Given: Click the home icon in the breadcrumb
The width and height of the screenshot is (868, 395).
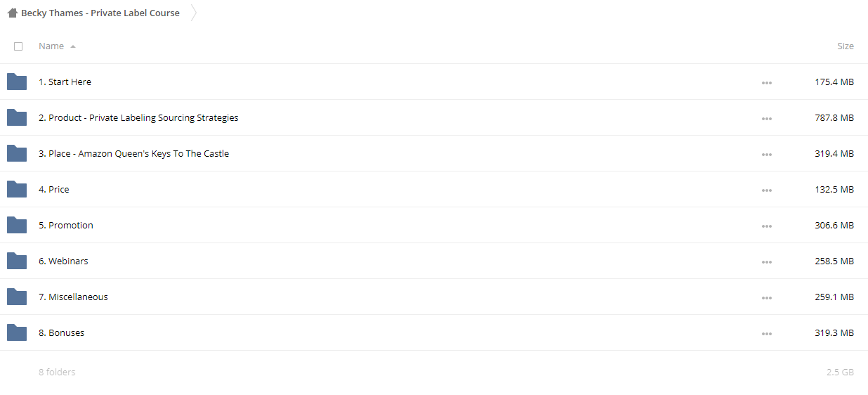Looking at the screenshot, I should pos(12,13).
